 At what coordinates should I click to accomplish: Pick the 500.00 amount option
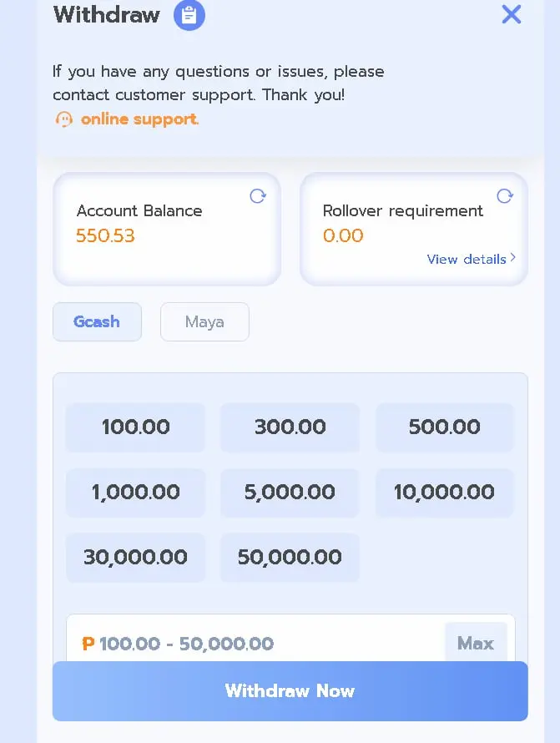(444, 427)
